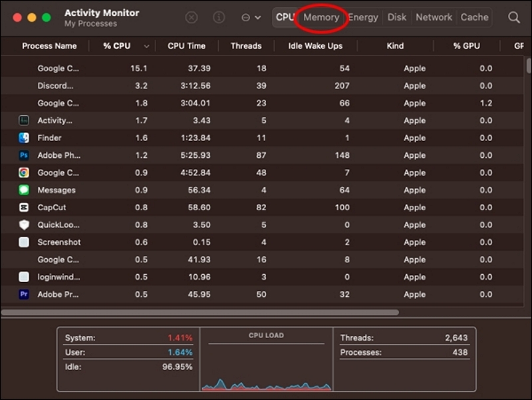Click the yellow minimize window button
532x400 pixels.
32,17
